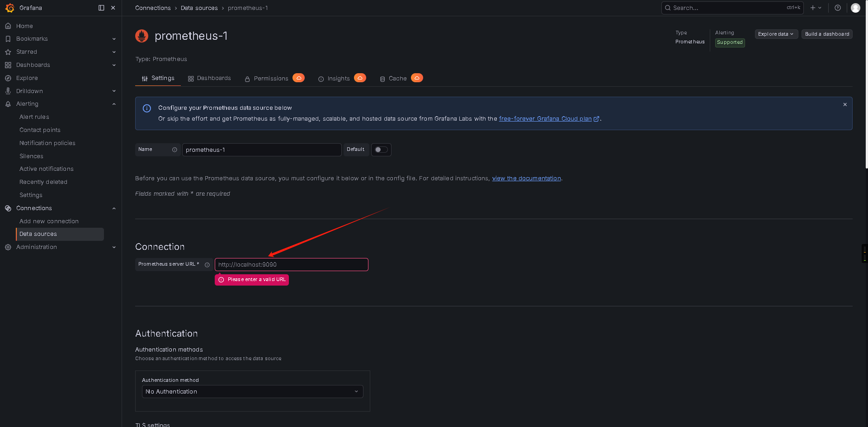The height and width of the screenshot is (427, 868).
Task: Switch to the Settings tab
Action: [158, 79]
